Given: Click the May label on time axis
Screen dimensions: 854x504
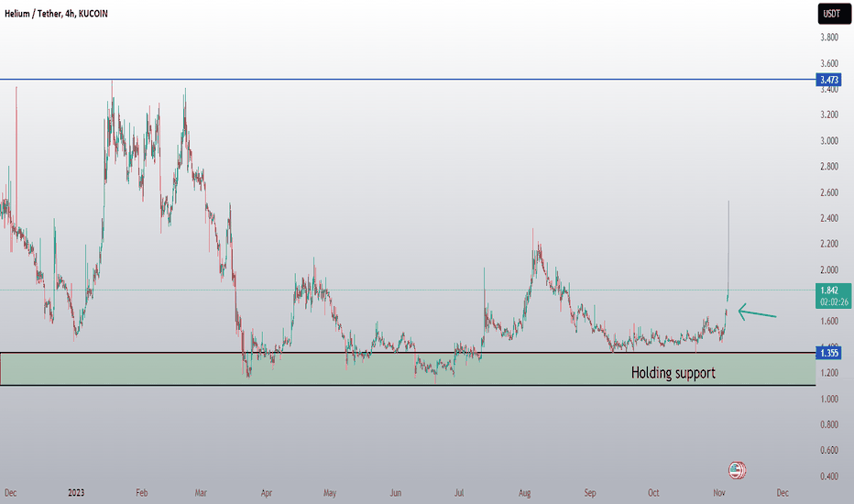Looking at the screenshot, I should [x=330, y=493].
